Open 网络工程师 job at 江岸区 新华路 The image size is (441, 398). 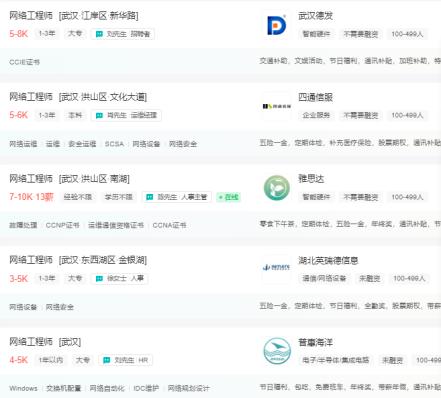click(74, 16)
